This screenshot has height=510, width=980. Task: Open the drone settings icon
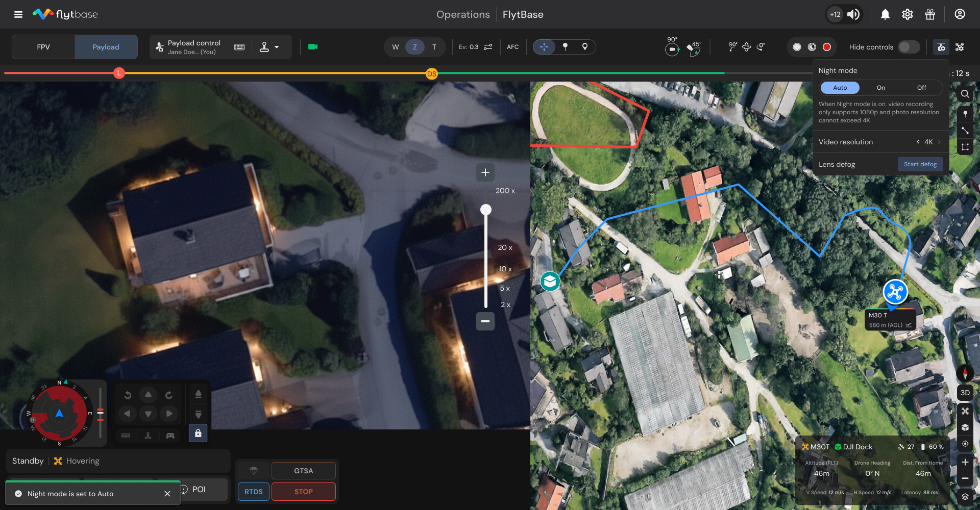click(960, 47)
